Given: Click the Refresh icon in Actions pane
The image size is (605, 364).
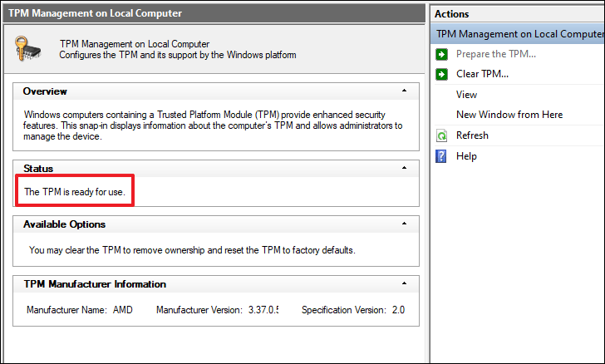Looking at the screenshot, I should pos(441,135).
